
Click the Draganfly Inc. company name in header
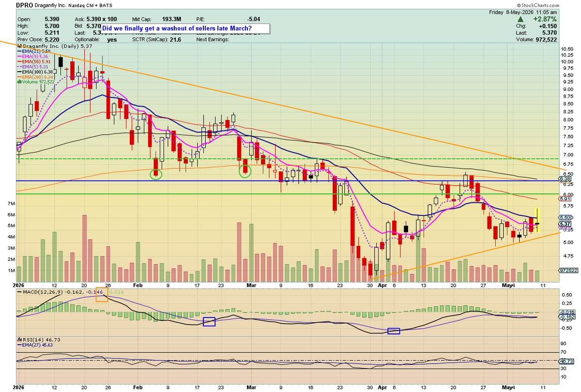[x=50, y=6]
